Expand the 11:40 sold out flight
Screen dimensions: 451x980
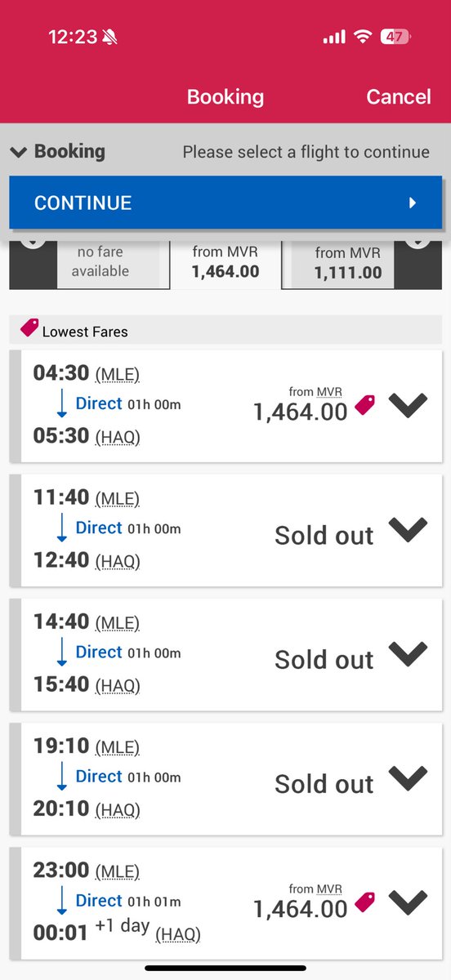coord(408,530)
